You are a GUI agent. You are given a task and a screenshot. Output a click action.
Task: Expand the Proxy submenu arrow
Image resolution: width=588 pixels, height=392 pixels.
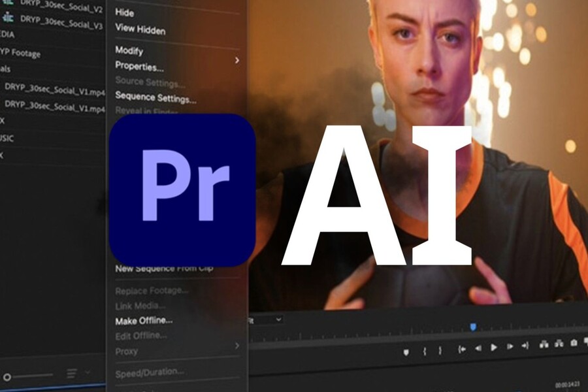point(237,346)
